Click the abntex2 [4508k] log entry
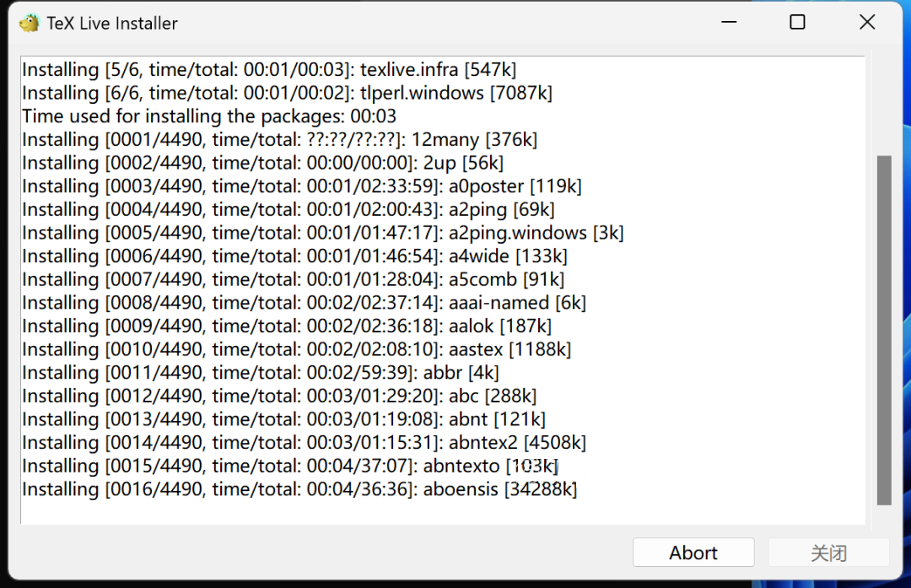The image size is (911, 588). click(x=304, y=442)
